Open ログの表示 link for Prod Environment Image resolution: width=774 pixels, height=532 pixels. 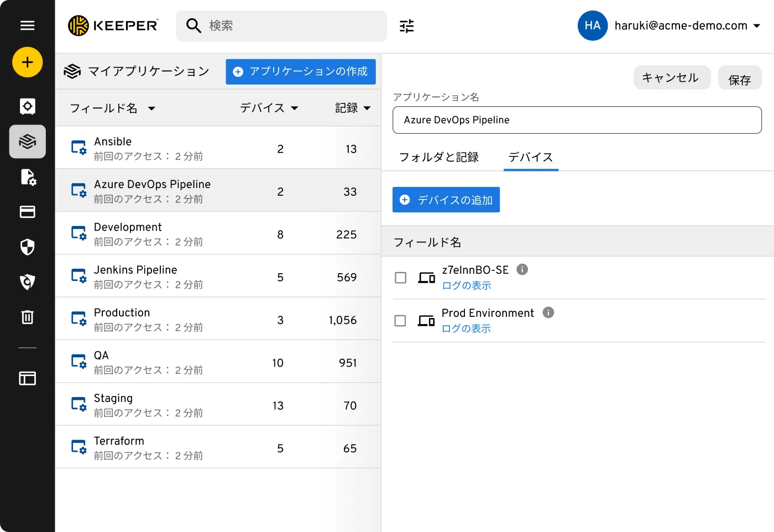click(x=466, y=328)
